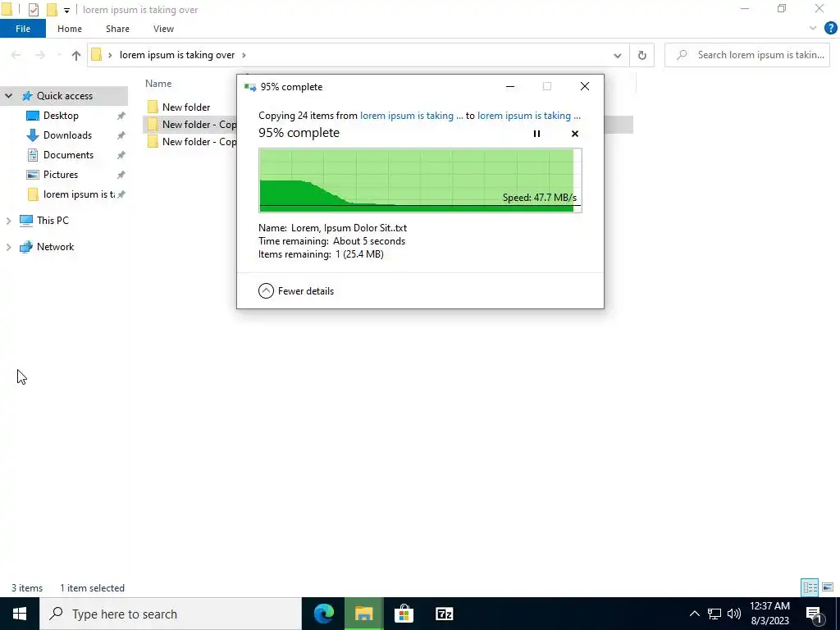Click the taskbar search box
The height and width of the screenshot is (630, 840).
pos(171,614)
